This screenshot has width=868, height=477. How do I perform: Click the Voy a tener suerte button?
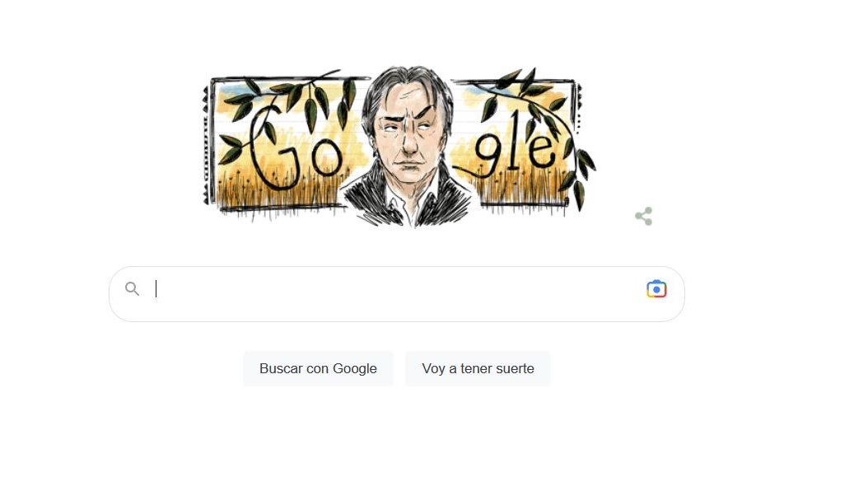[x=478, y=368]
